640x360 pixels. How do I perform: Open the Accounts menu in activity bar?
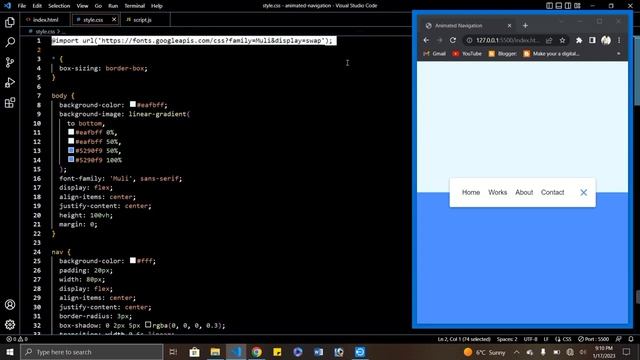pyautogui.click(x=10, y=304)
